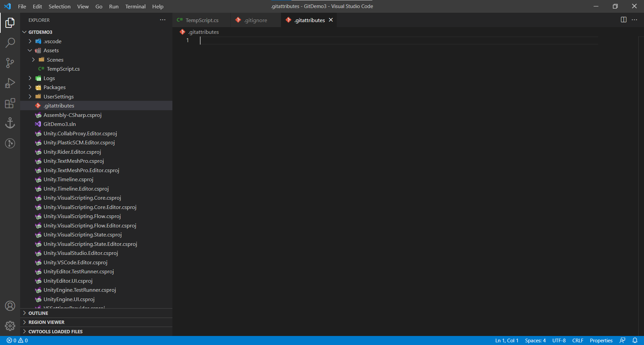644x345 pixels.
Task: Click the GitDemo3.sln file icon
Action: click(x=38, y=124)
